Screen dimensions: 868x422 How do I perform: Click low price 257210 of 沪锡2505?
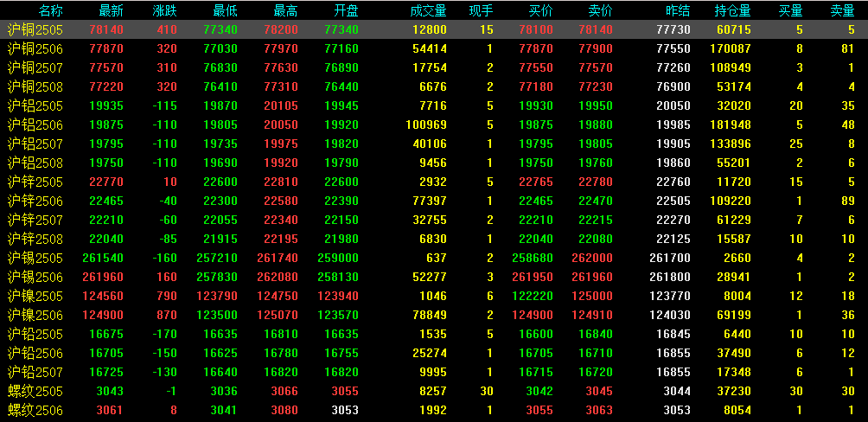click(x=217, y=259)
